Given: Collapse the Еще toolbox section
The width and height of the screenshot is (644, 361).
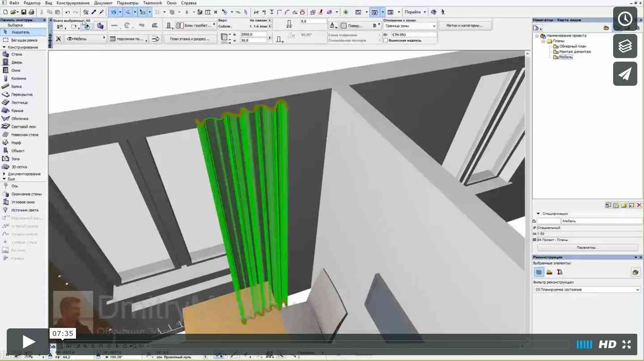Looking at the screenshot, I should pos(4,179).
